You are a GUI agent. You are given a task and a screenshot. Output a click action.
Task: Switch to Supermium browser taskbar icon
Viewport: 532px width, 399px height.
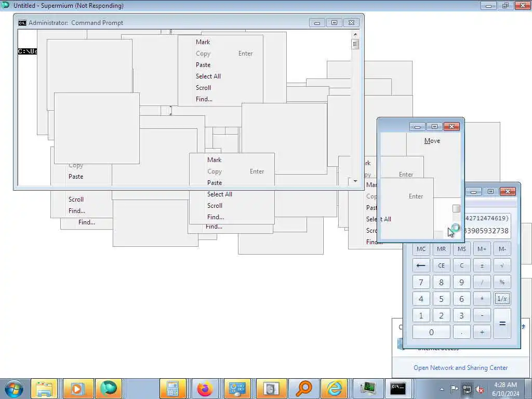point(109,389)
